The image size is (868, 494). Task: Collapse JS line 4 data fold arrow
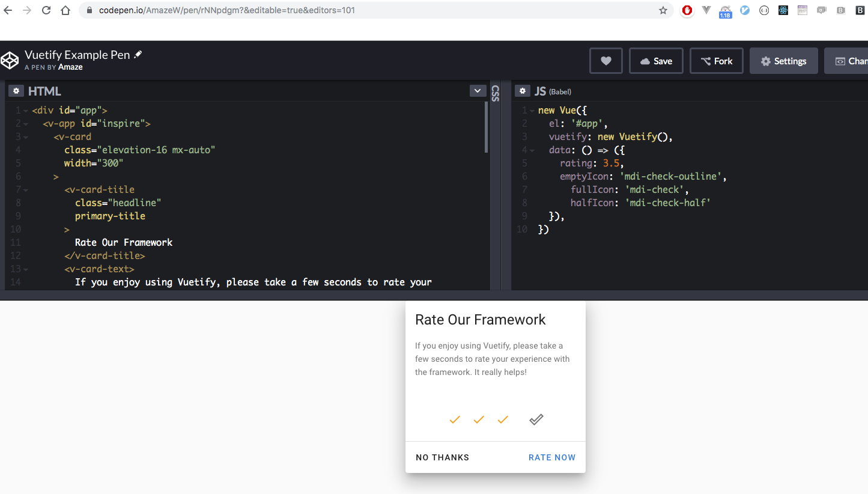tap(532, 150)
